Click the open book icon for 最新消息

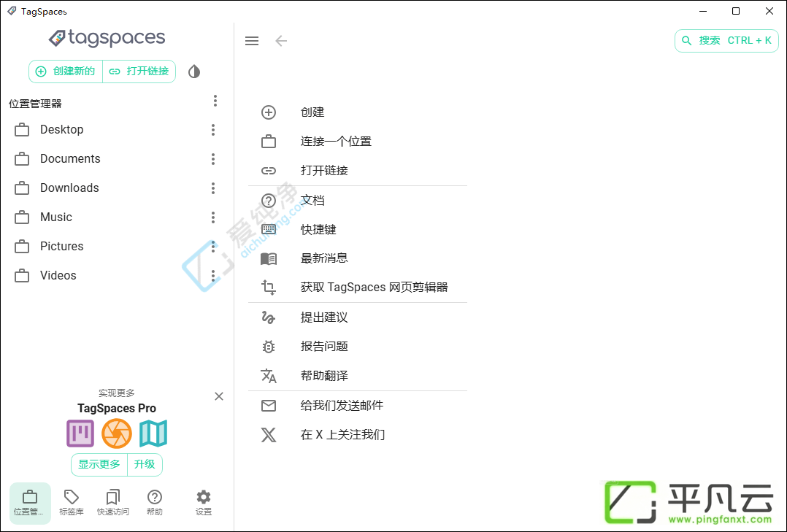269,258
